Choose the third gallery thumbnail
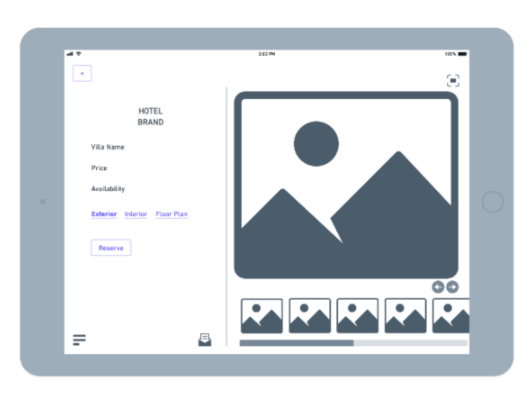The height and width of the screenshot is (408, 532). point(358,316)
